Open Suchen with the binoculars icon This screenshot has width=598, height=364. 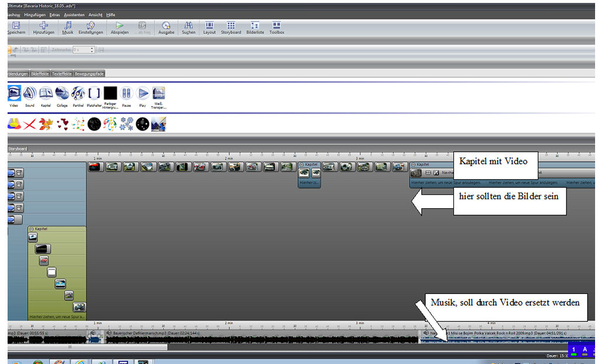tap(188, 27)
